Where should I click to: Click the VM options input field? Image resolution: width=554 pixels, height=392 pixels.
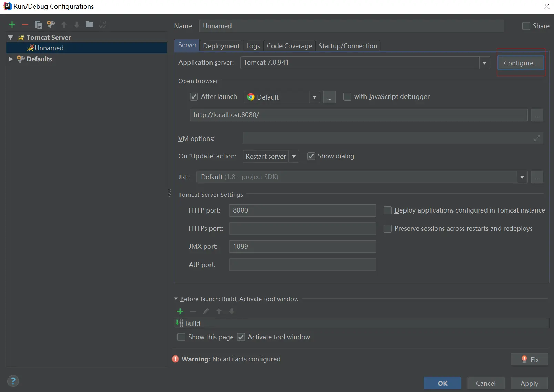pyautogui.click(x=393, y=138)
